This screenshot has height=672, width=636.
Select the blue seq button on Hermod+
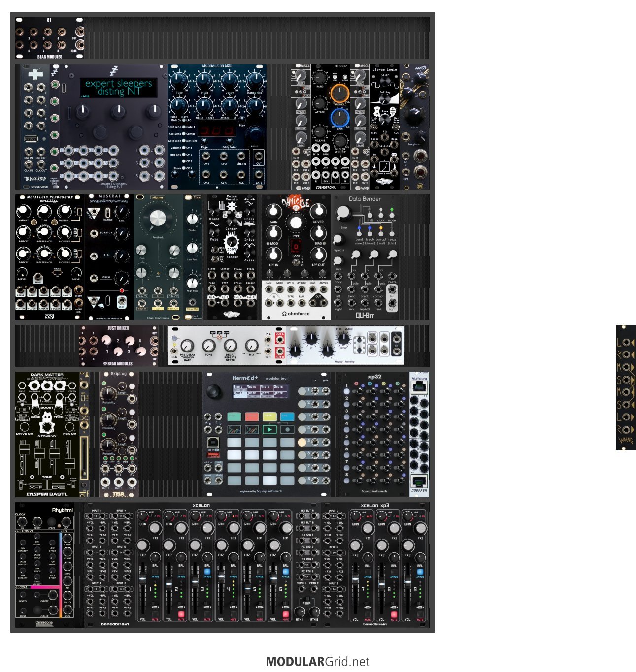(287, 416)
